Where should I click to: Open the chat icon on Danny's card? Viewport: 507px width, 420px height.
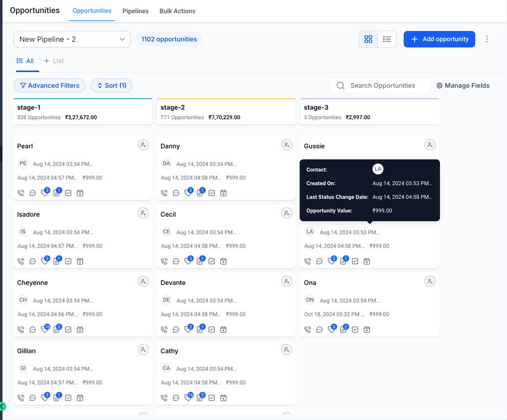[x=176, y=193]
